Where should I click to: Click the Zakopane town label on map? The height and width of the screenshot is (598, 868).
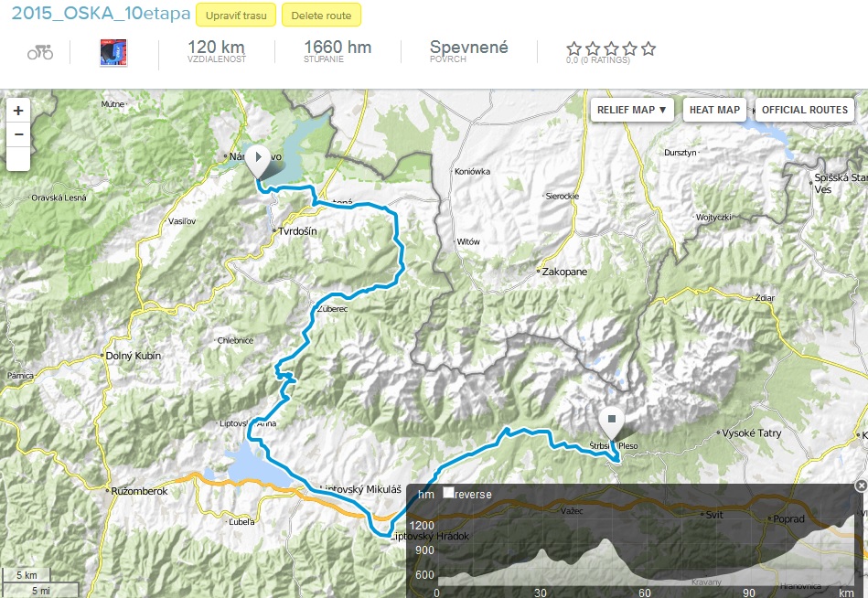click(564, 272)
